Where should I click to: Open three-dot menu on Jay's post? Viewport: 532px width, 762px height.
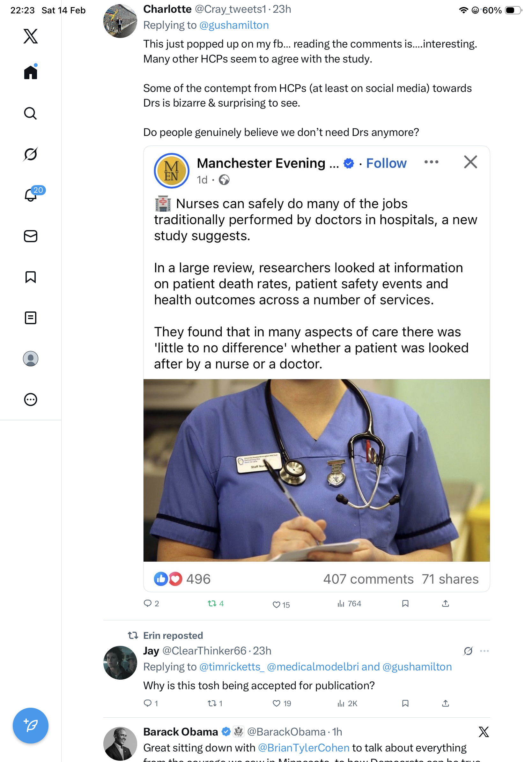484,651
